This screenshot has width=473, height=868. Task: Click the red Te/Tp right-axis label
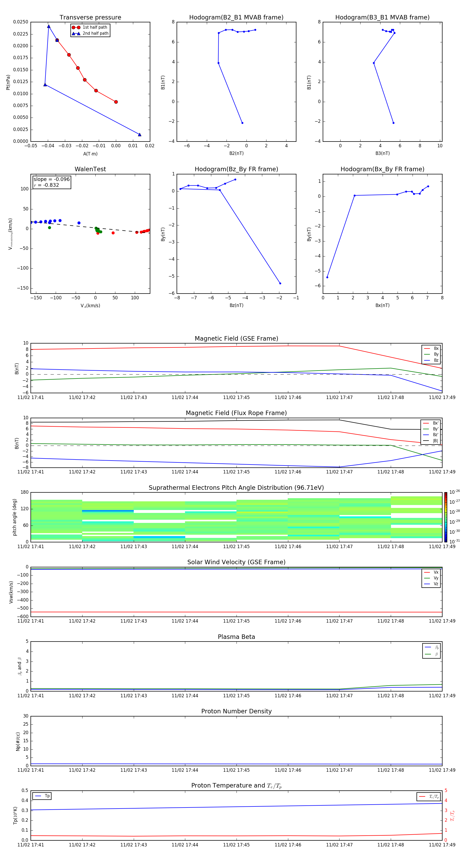[453, 815]
